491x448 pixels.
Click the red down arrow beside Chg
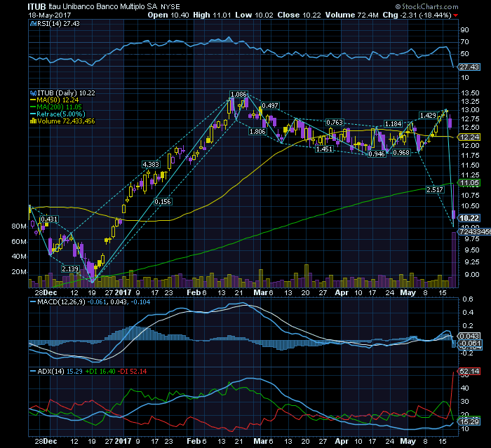pos(455,15)
